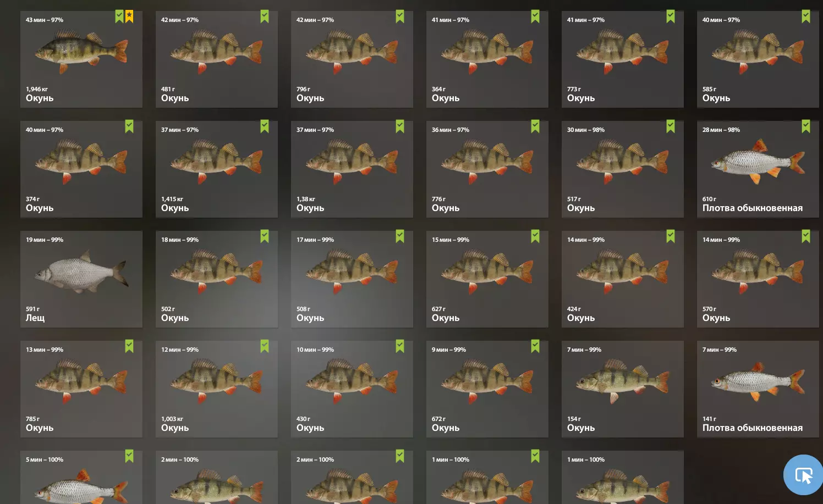Click green bookmark on 1,415 кг Окунь card

(x=265, y=126)
